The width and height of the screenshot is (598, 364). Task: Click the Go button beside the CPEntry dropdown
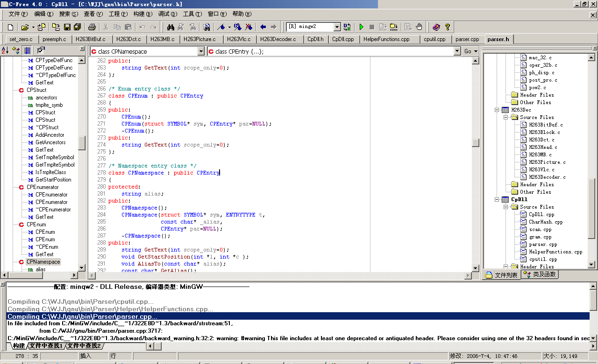coord(469,51)
